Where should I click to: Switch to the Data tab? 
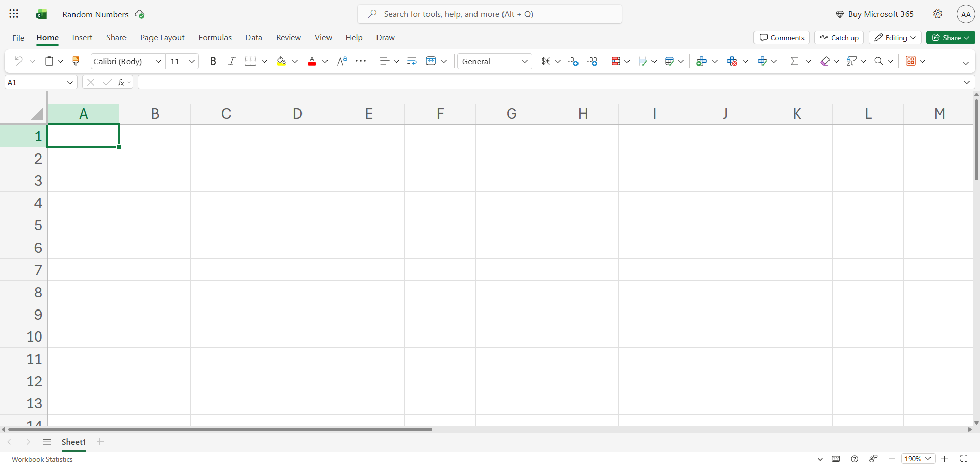(254, 38)
